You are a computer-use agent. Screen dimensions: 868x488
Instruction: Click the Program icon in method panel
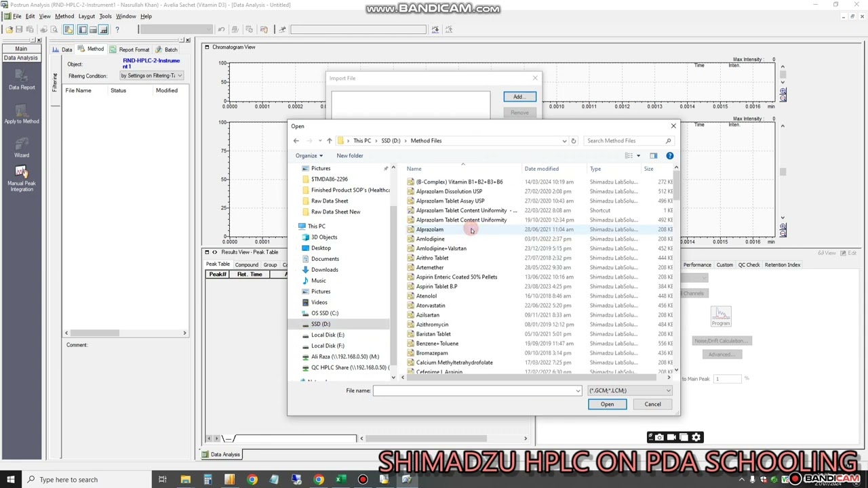coord(721,317)
